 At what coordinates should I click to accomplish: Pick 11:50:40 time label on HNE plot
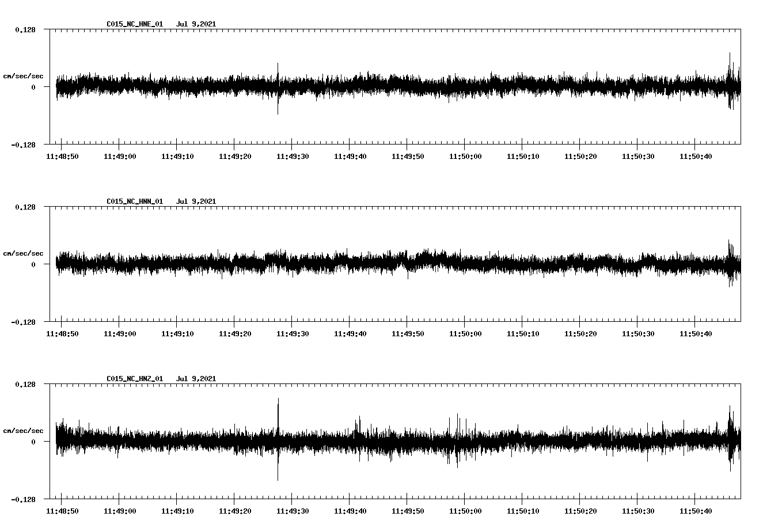(695, 157)
